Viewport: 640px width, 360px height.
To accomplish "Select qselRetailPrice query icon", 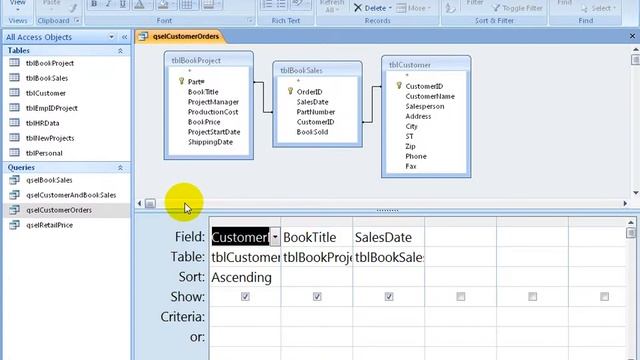I will click(14, 225).
